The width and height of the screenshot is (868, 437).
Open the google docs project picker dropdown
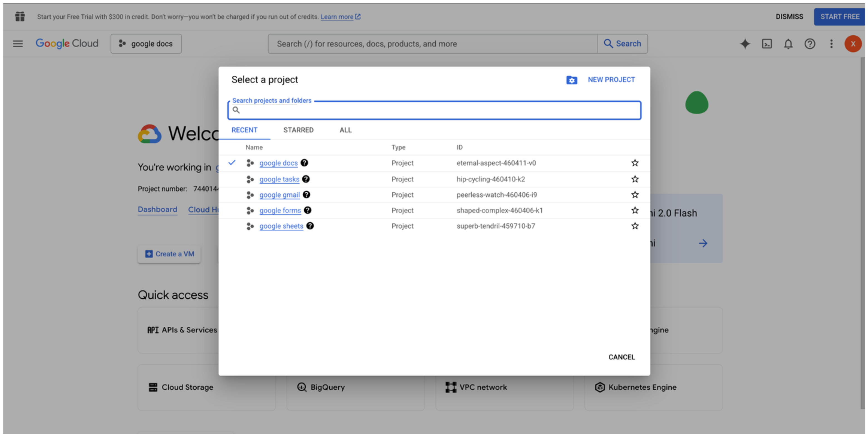point(146,44)
